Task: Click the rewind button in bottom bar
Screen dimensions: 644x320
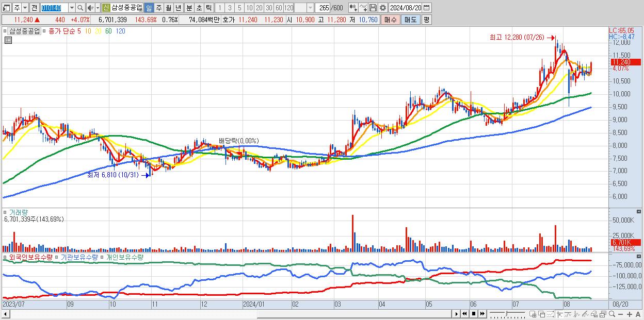Action: (464, 314)
